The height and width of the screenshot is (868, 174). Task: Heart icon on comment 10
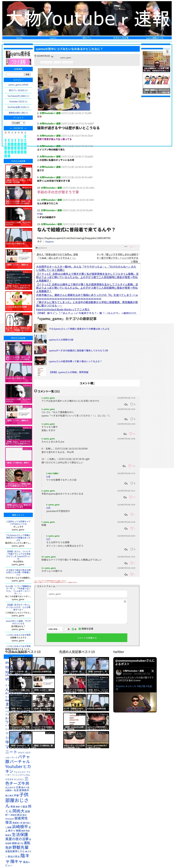132,563
